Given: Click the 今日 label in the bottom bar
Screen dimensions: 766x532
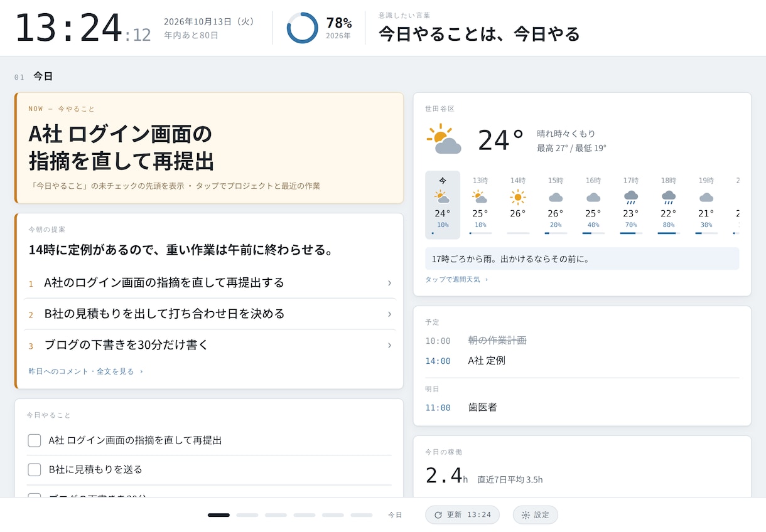Looking at the screenshot, I should tap(395, 515).
